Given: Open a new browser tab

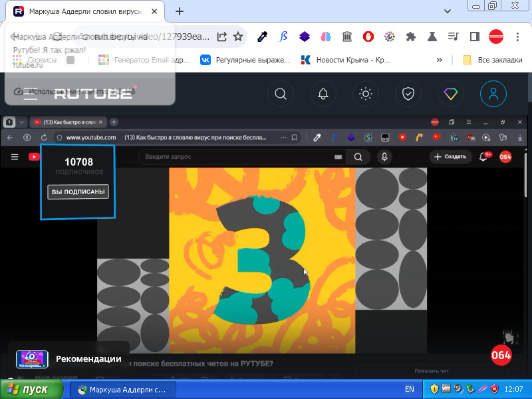Looking at the screenshot, I should point(180,11).
